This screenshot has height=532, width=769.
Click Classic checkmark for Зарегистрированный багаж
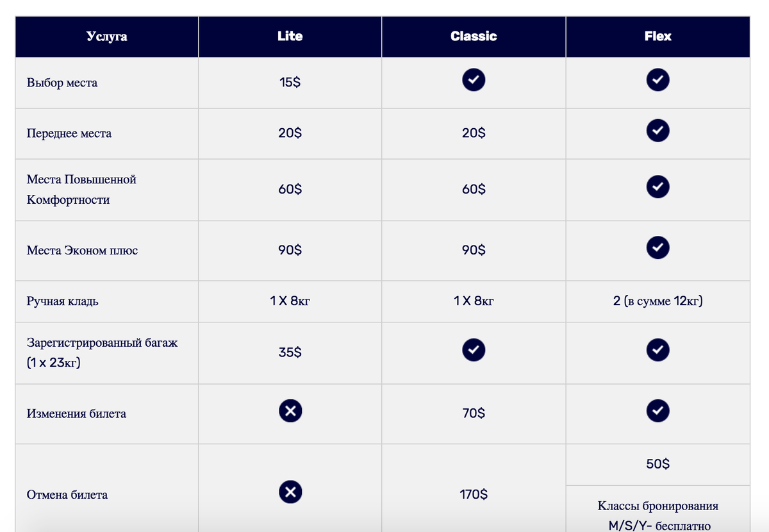click(474, 349)
